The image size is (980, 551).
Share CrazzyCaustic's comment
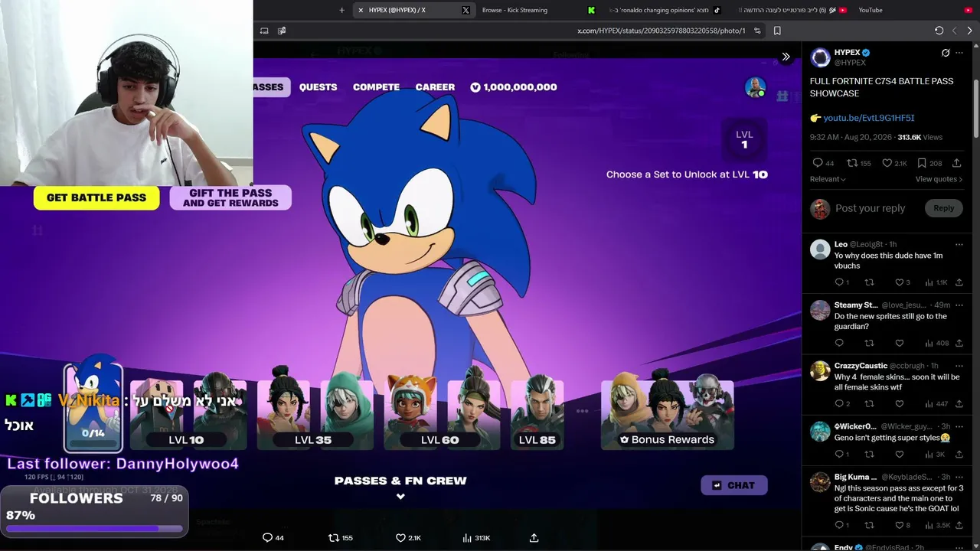(959, 403)
